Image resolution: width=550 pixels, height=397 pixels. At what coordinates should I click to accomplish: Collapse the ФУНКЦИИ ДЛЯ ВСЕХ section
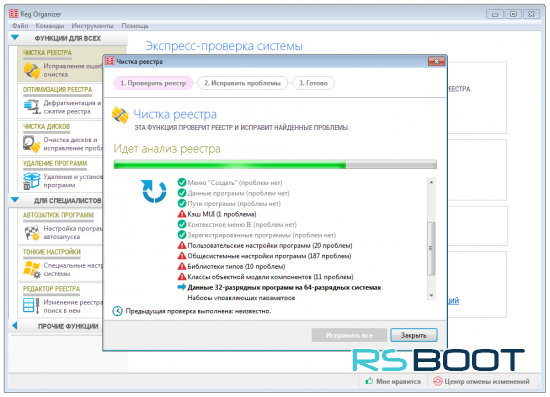(x=15, y=38)
